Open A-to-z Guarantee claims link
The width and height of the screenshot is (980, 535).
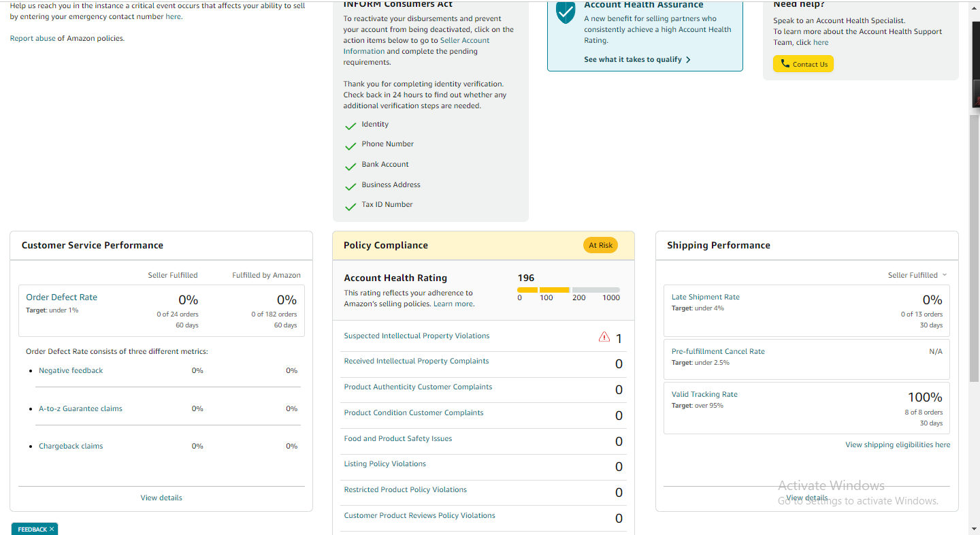(x=80, y=408)
